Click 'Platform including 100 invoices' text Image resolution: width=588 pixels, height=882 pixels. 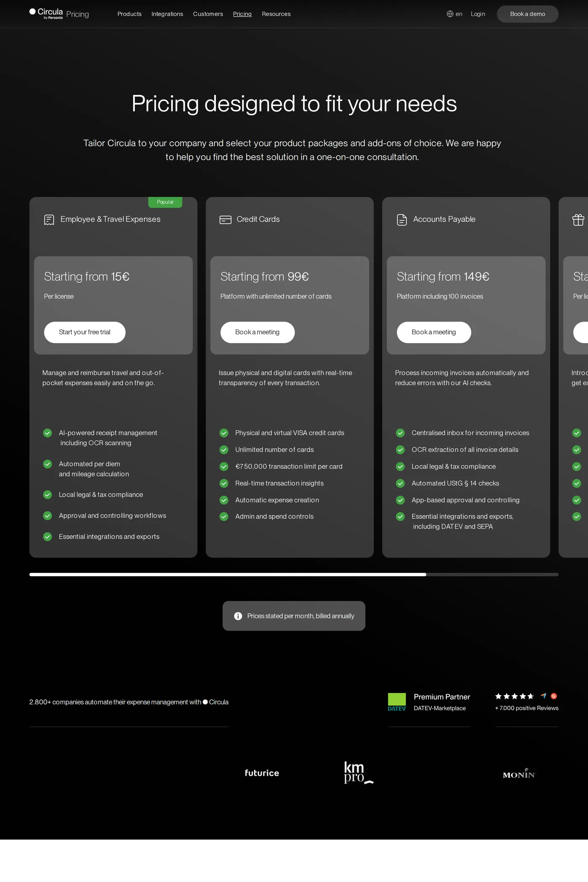click(440, 297)
